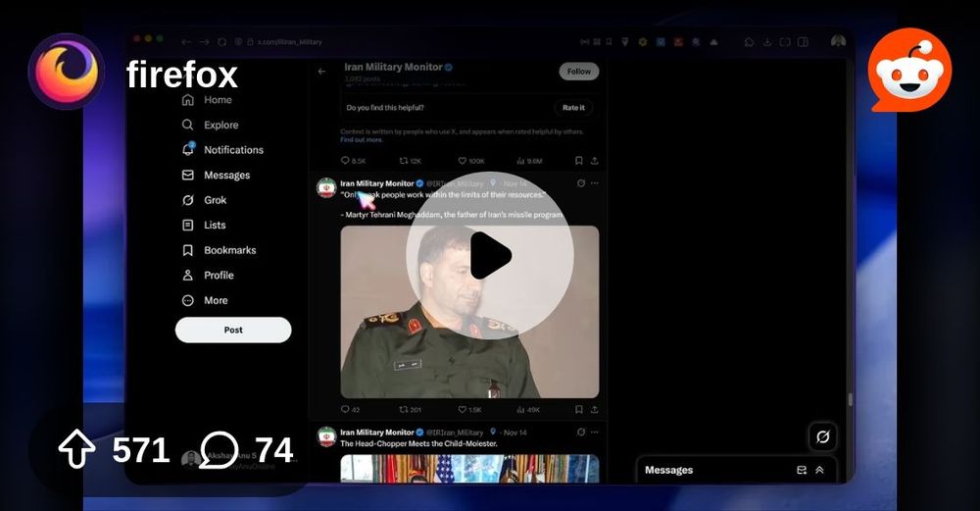
Task: Open Explore in the X sidebar
Action: [210, 126]
